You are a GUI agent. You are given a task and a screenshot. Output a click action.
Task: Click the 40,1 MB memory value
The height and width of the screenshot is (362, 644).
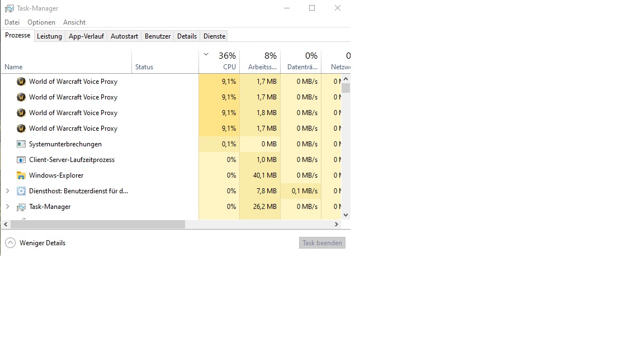tap(264, 175)
